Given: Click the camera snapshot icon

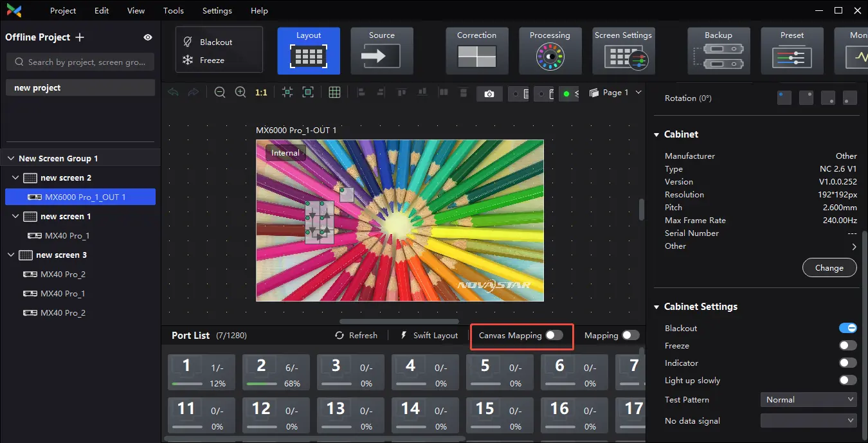Looking at the screenshot, I should [x=489, y=94].
